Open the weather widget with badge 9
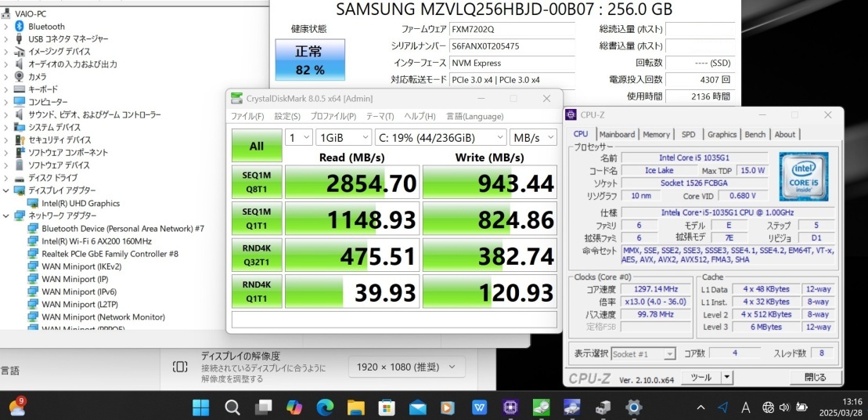 point(17,407)
